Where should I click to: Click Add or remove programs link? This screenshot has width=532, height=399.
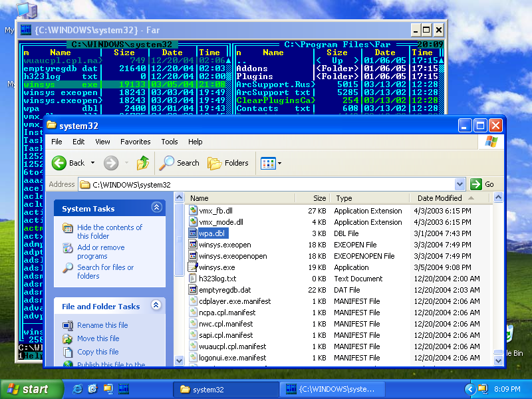(101, 252)
